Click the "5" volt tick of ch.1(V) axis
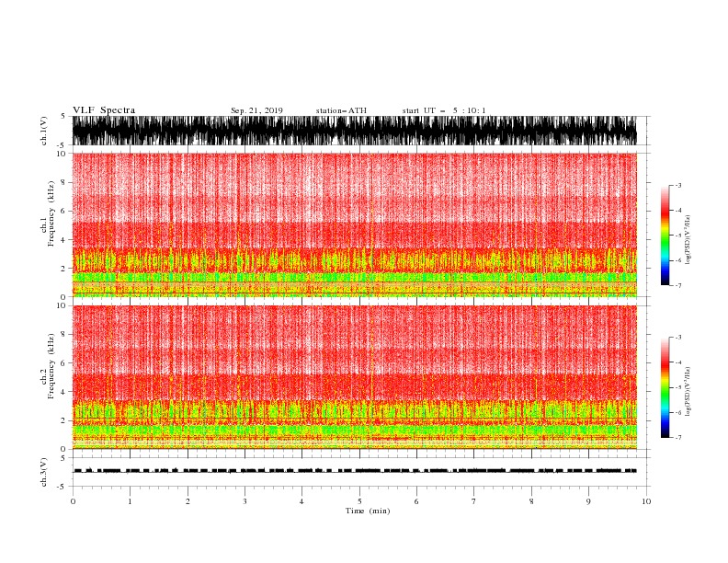Screen dimensions: 728x563 pyautogui.click(x=63, y=116)
